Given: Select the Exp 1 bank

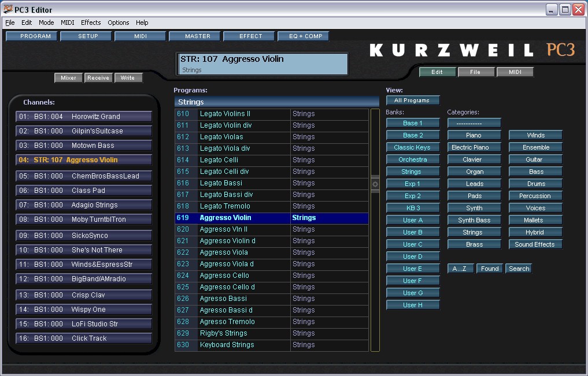Looking at the screenshot, I should pyautogui.click(x=413, y=184).
